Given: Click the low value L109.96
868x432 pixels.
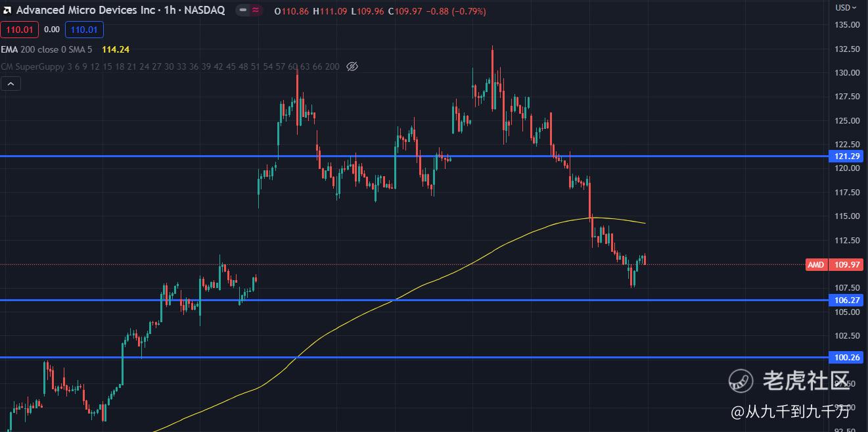Looking at the screenshot, I should tap(369, 11).
